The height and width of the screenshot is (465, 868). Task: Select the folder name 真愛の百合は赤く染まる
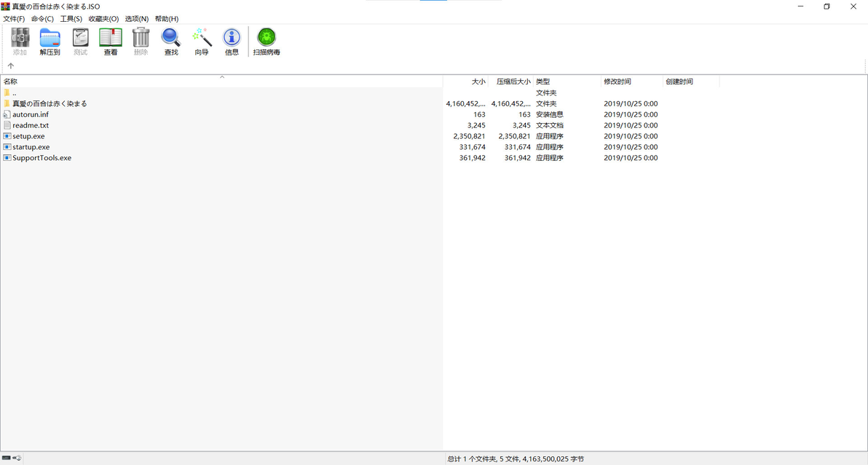(x=50, y=103)
